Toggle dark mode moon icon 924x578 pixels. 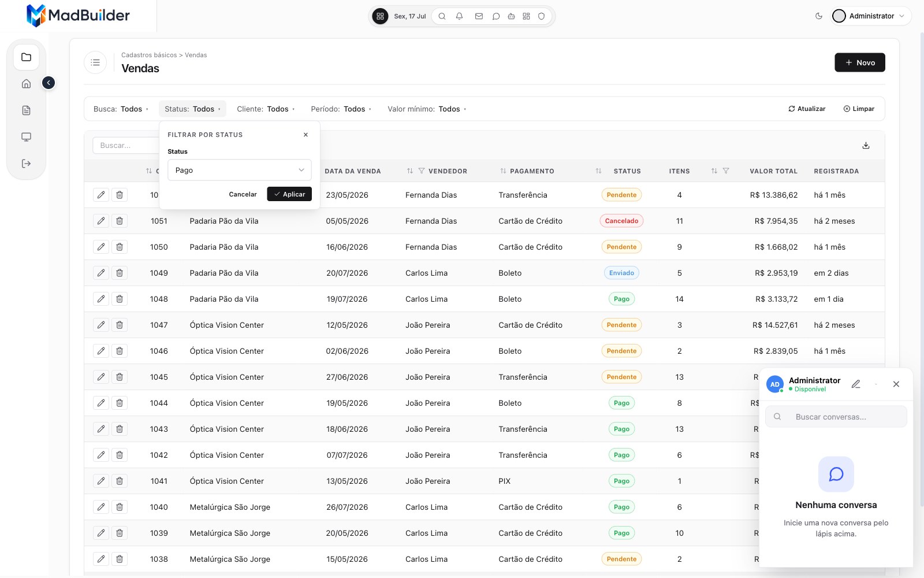coord(818,16)
